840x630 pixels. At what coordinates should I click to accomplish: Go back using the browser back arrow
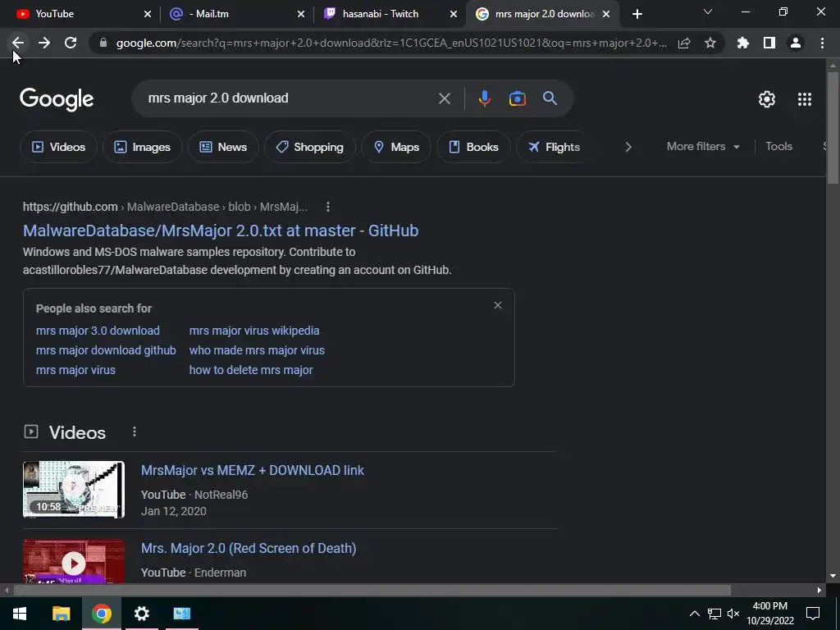(x=18, y=43)
